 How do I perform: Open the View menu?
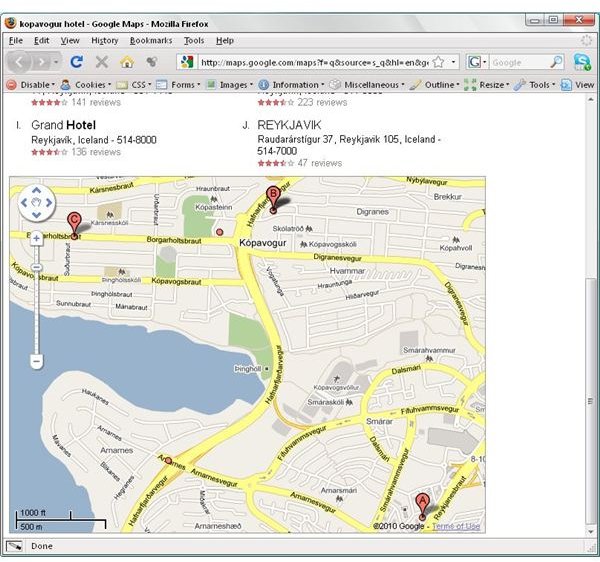tap(70, 41)
